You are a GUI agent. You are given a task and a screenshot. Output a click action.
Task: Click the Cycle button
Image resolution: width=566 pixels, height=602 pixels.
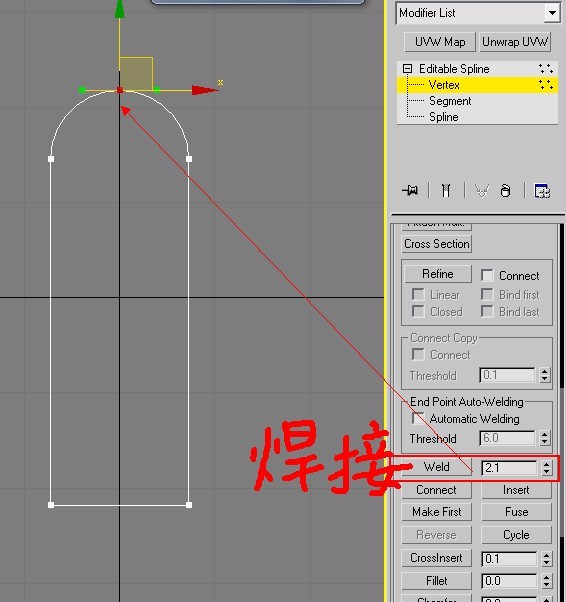(516, 535)
